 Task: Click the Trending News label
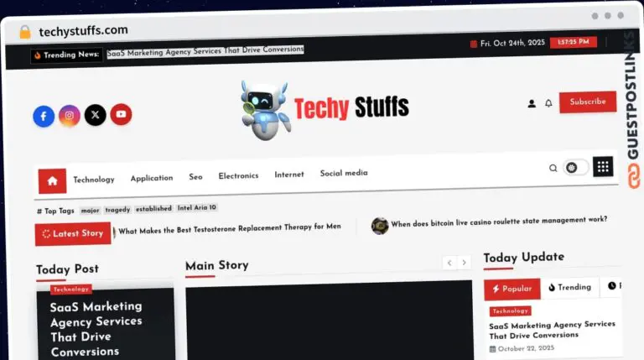point(66,55)
